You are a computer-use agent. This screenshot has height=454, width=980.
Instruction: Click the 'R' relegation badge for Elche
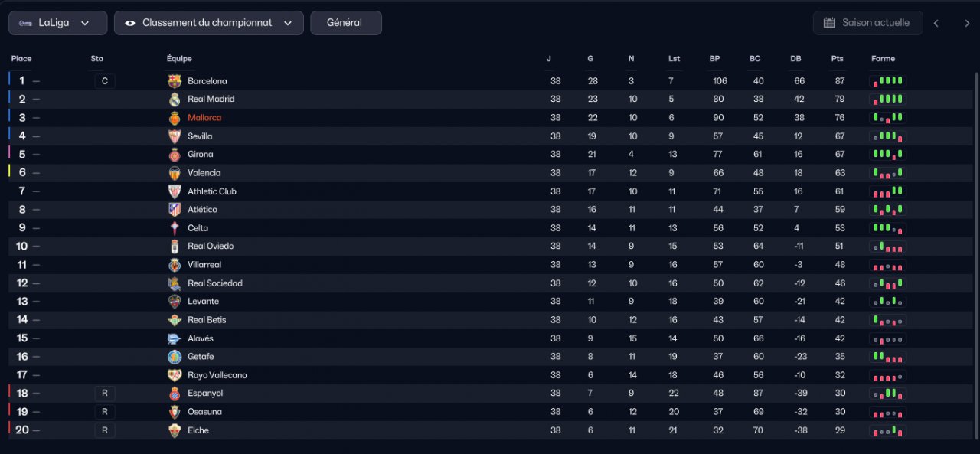pos(105,430)
